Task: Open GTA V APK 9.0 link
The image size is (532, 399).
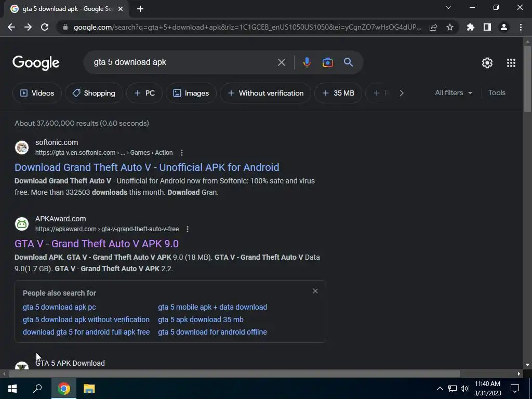Action: tap(97, 244)
